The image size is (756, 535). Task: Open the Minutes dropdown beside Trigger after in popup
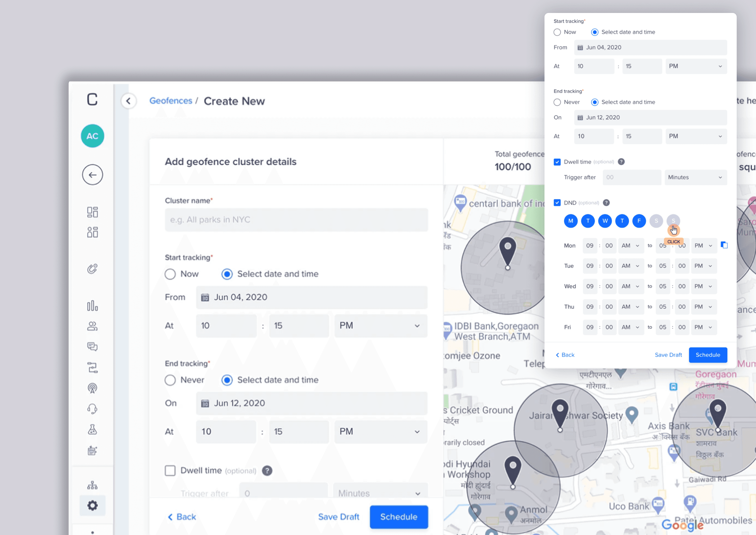696,177
